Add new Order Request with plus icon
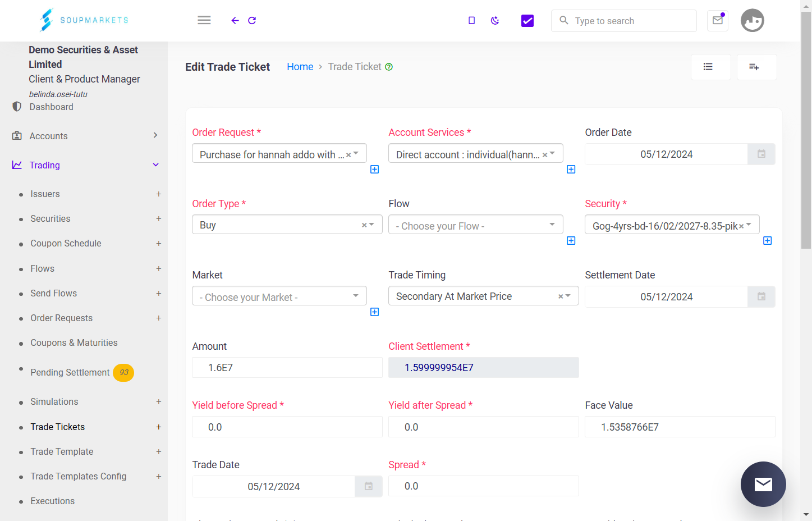Image resolution: width=812 pixels, height=521 pixels. coord(375,170)
